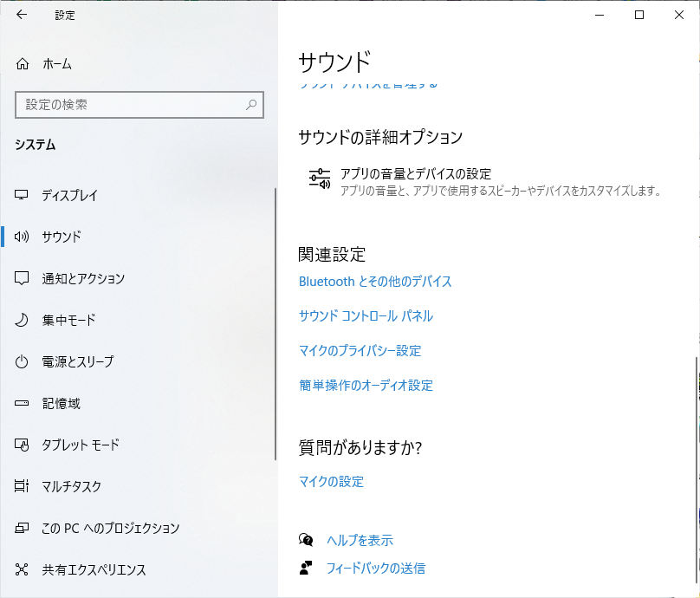The width and height of the screenshot is (700, 598).
Task: Open 集中モード settings
Action: pos(68,320)
